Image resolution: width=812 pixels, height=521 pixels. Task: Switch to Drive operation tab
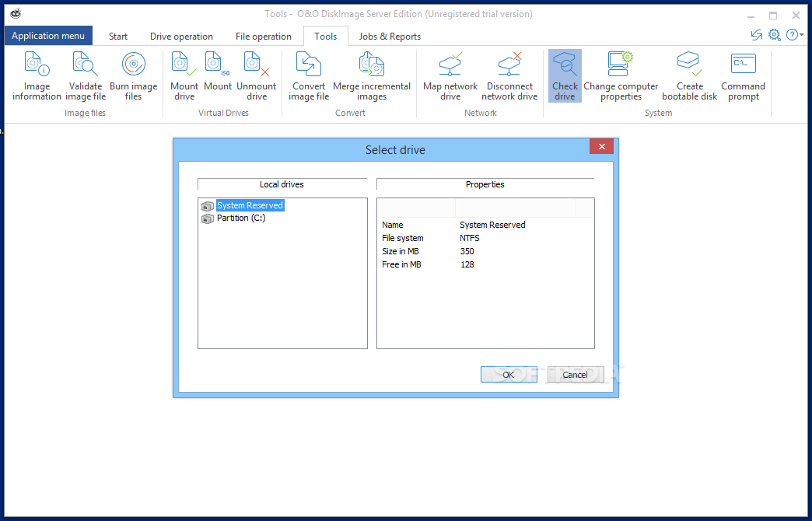point(181,37)
